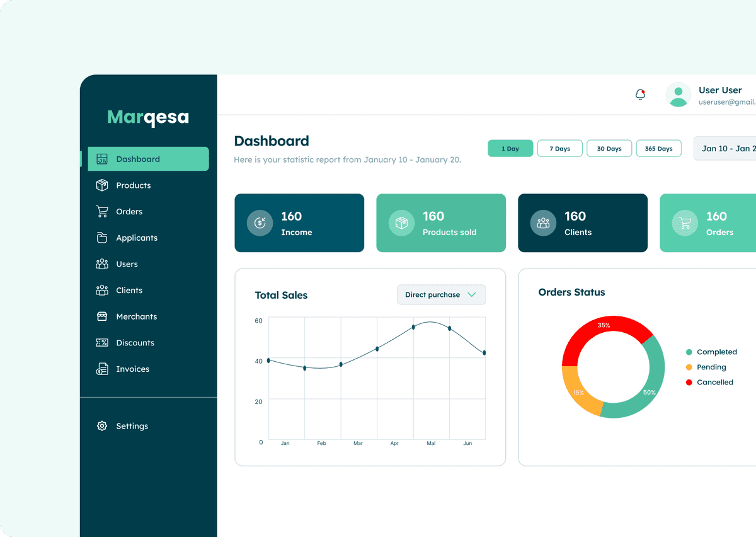The height and width of the screenshot is (537, 756).
Task: Click the Merchants store icon
Action: 102,316
